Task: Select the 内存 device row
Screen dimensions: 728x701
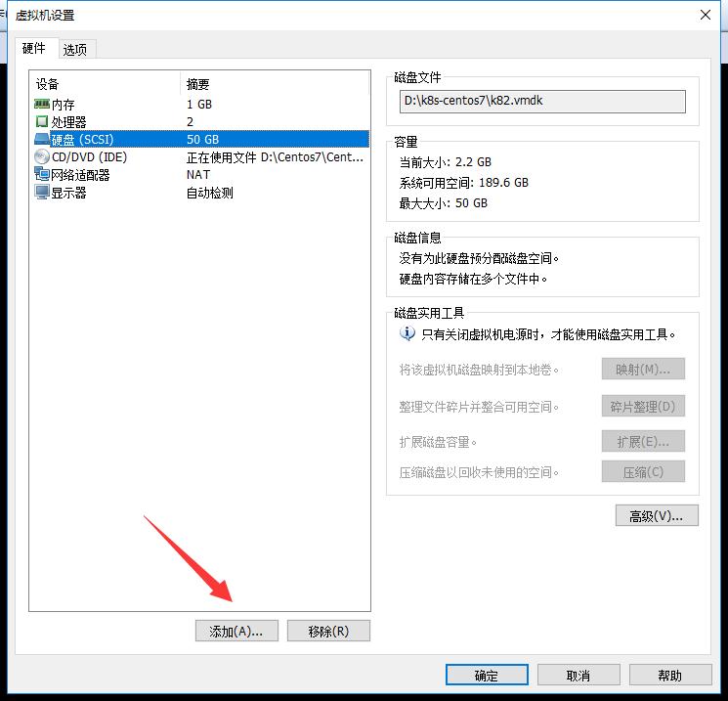Action: tap(199, 104)
